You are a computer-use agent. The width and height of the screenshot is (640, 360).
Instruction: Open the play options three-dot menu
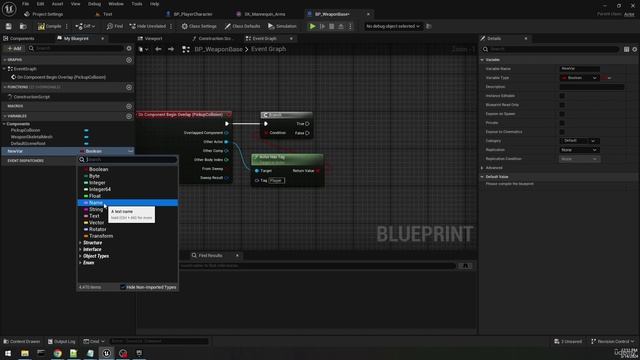350,26
